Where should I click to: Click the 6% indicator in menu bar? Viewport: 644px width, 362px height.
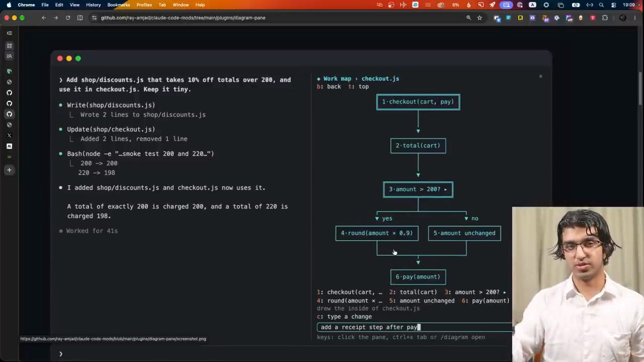(x=455, y=5)
